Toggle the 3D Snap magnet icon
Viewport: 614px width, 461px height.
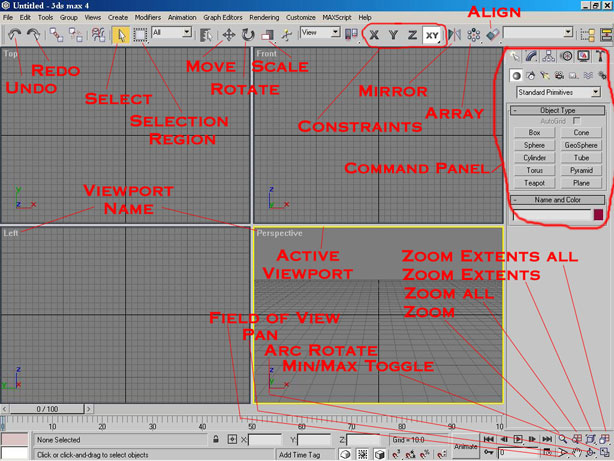click(x=395, y=454)
